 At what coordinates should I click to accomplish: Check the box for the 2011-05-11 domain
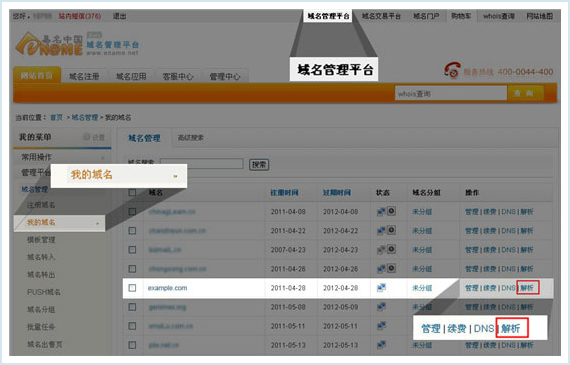[132, 326]
